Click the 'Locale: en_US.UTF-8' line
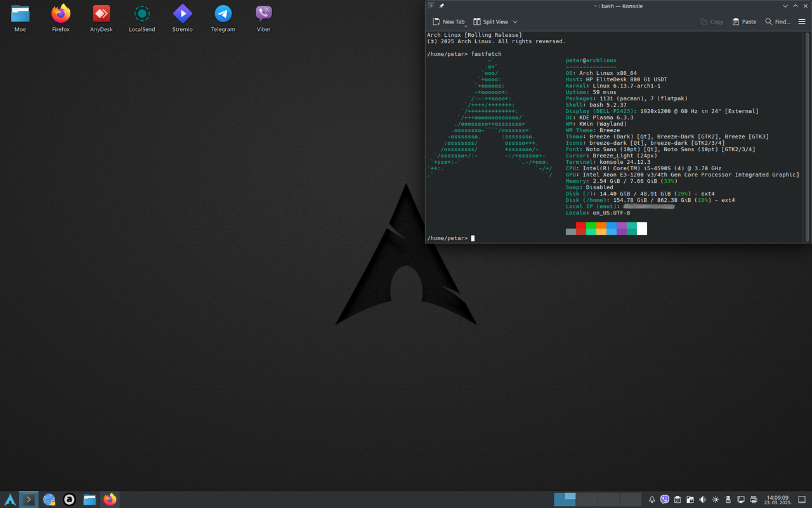 tap(598, 213)
